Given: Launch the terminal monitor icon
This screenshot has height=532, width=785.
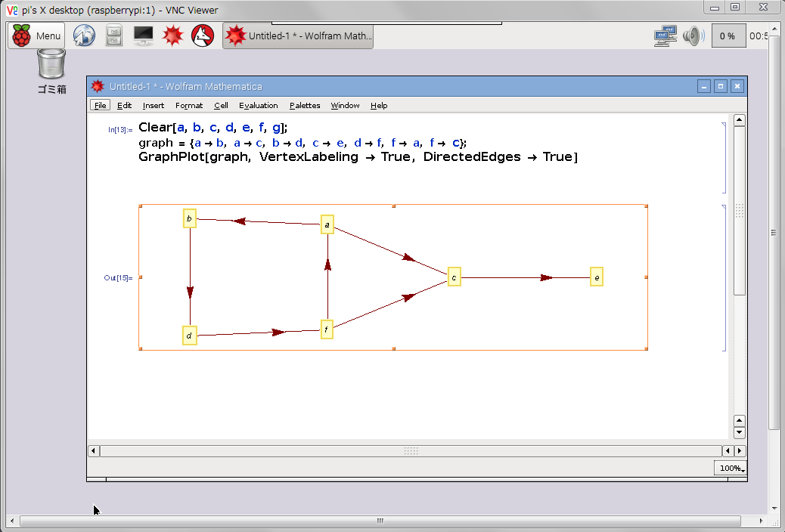Looking at the screenshot, I should 144,36.
